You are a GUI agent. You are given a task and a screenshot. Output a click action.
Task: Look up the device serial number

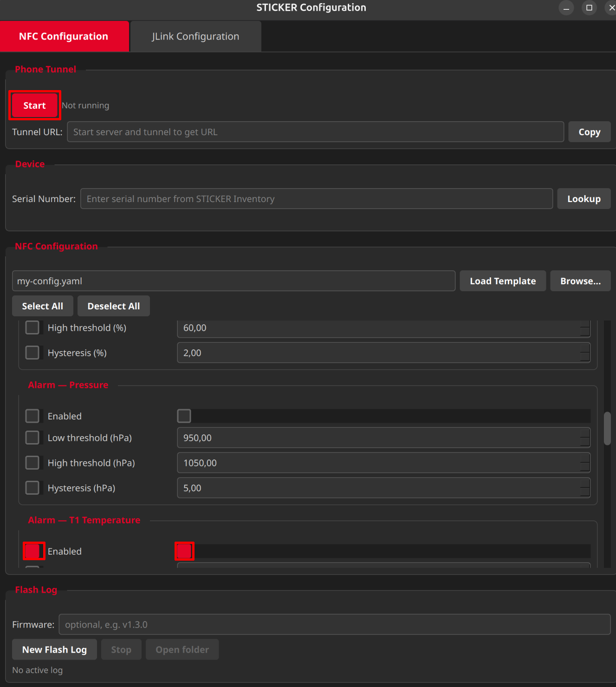click(584, 199)
